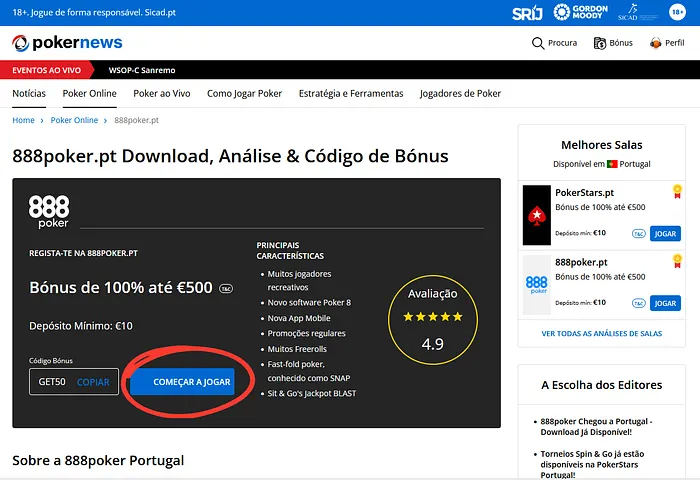Image resolution: width=700 pixels, height=480 pixels.
Task: Click the page heading '888poker.pt Download, Análise'
Action: (230, 156)
